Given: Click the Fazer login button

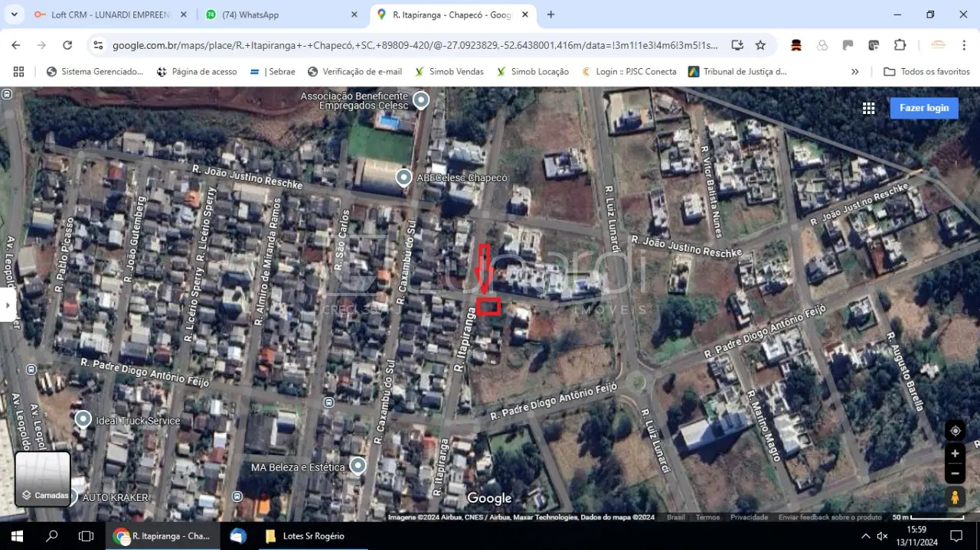Looking at the screenshot, I should [923, 108].
